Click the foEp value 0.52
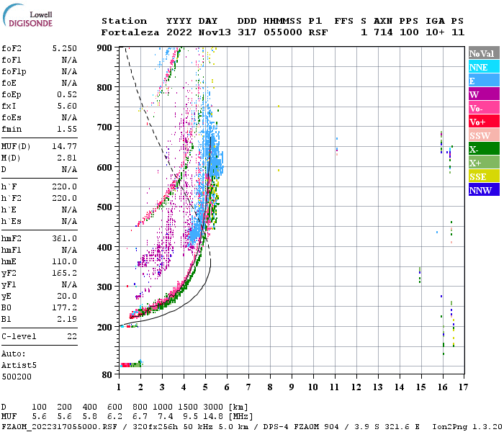Screen dimensions: 504x432 (x=67, y=94)
